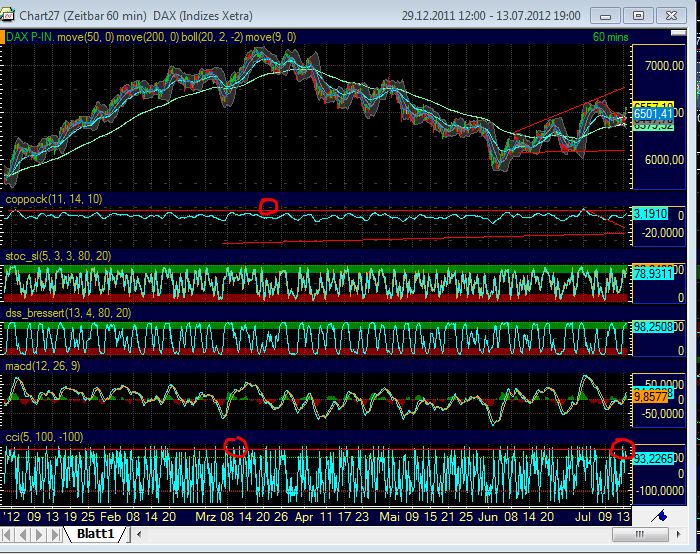
Task: Select the stoc_sl(5, 3, 3, 80, 20) panel header
Action: coord(58,256)
